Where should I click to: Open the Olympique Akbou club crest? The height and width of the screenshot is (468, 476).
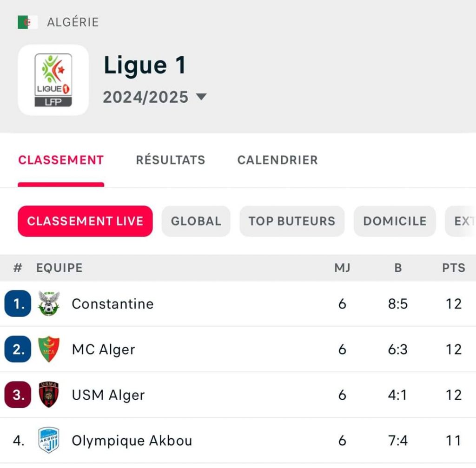49,440
